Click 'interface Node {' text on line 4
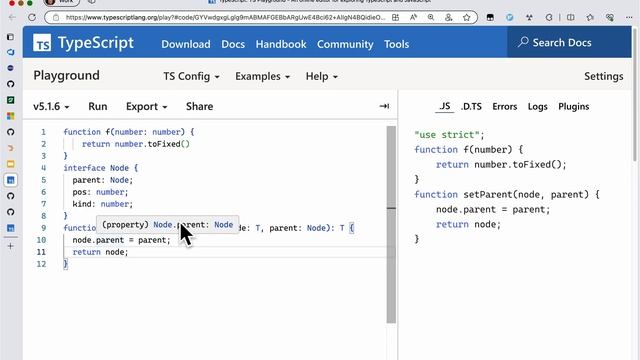Image resolution: width=640 pixels, height=360 pixels. point(100,168)
